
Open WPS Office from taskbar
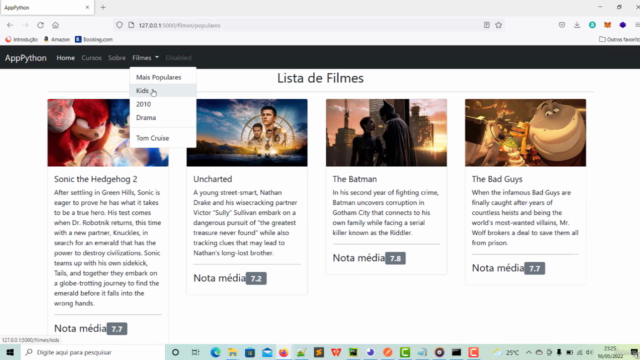click(336, 352)
